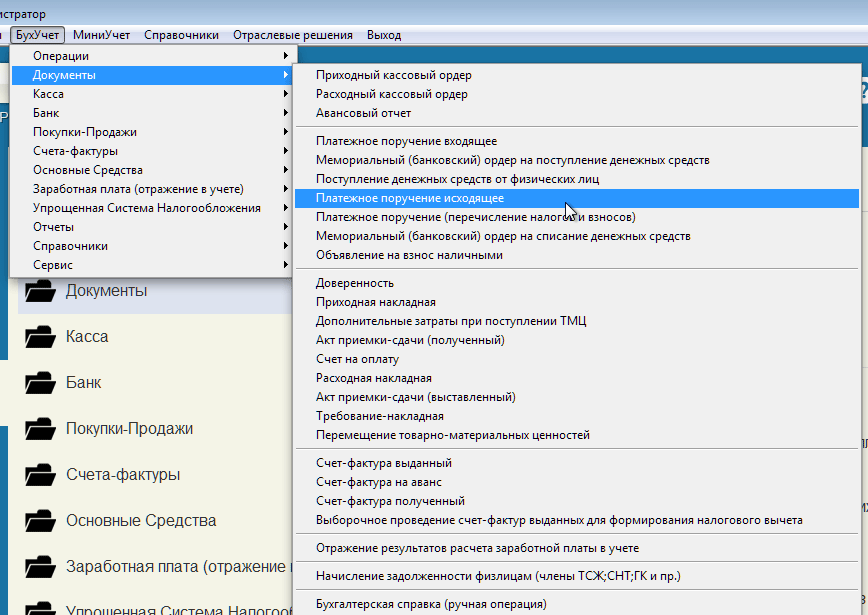Select Требование-накладная

577,416
